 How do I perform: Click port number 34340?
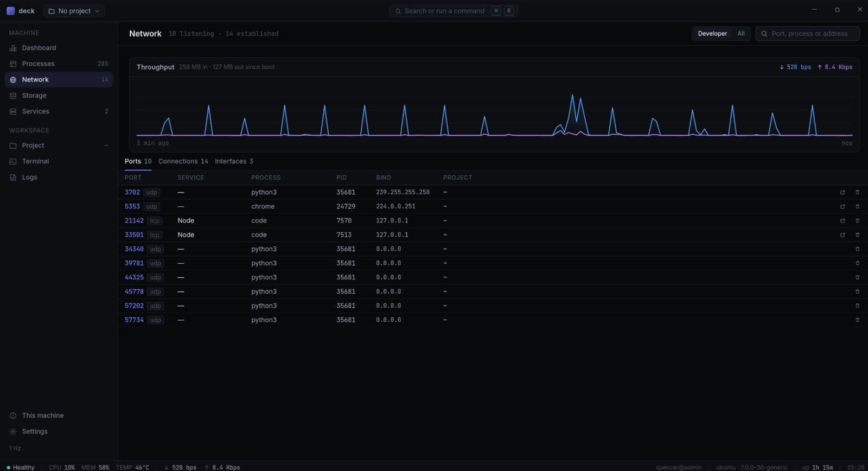134,249
